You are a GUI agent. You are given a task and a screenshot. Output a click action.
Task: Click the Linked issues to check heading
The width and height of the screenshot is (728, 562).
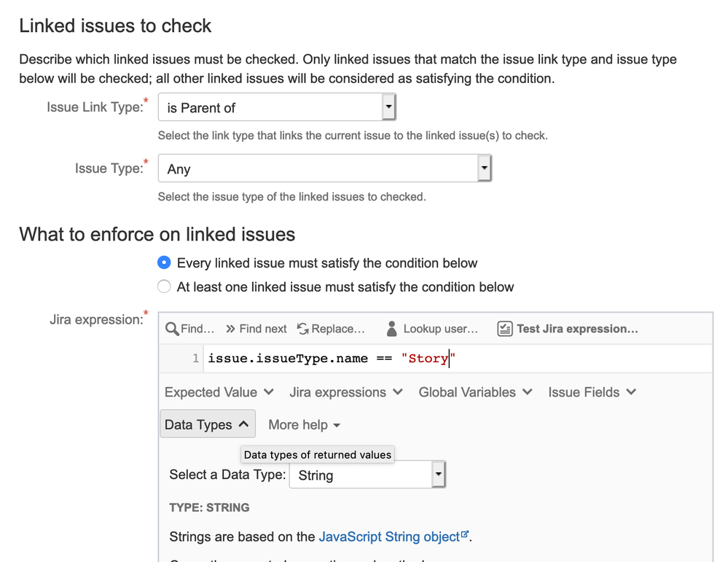point(115,26)
